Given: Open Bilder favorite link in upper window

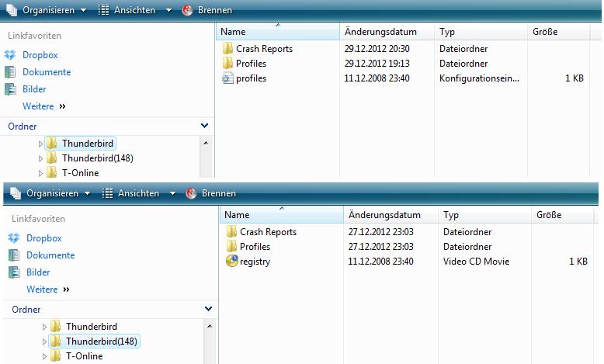Looking at the screenshot, I should coord(34,89).
